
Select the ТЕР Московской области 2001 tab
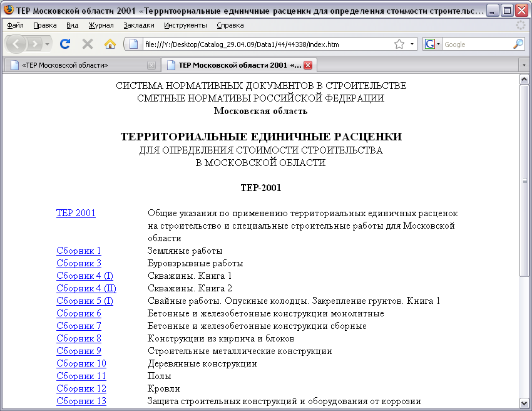coord(239,65)
